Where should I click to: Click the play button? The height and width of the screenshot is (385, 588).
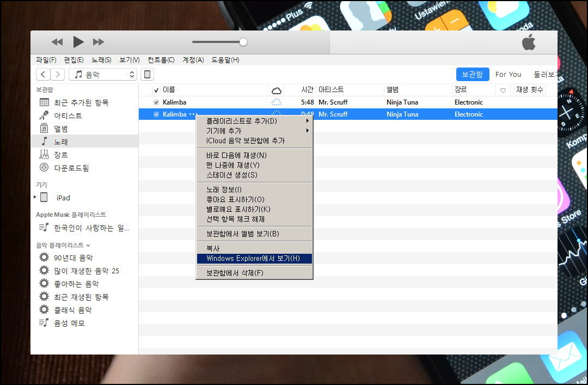coord(78,41)
